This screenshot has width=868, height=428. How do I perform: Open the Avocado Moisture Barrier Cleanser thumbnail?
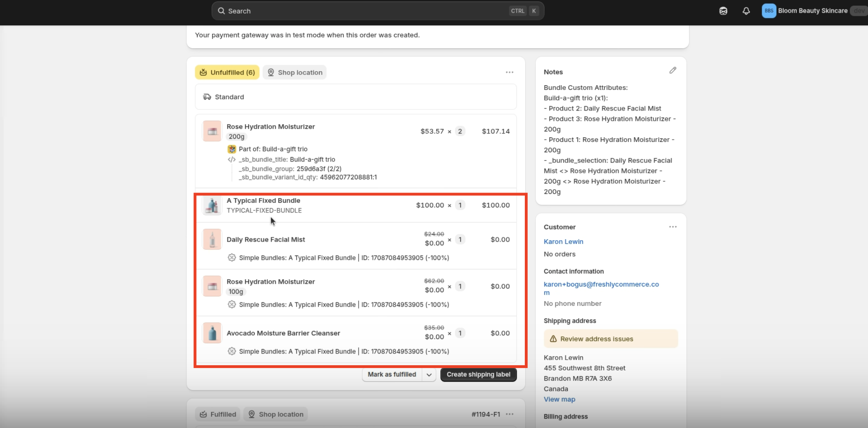pyautogui.click(x=212, y=333)
